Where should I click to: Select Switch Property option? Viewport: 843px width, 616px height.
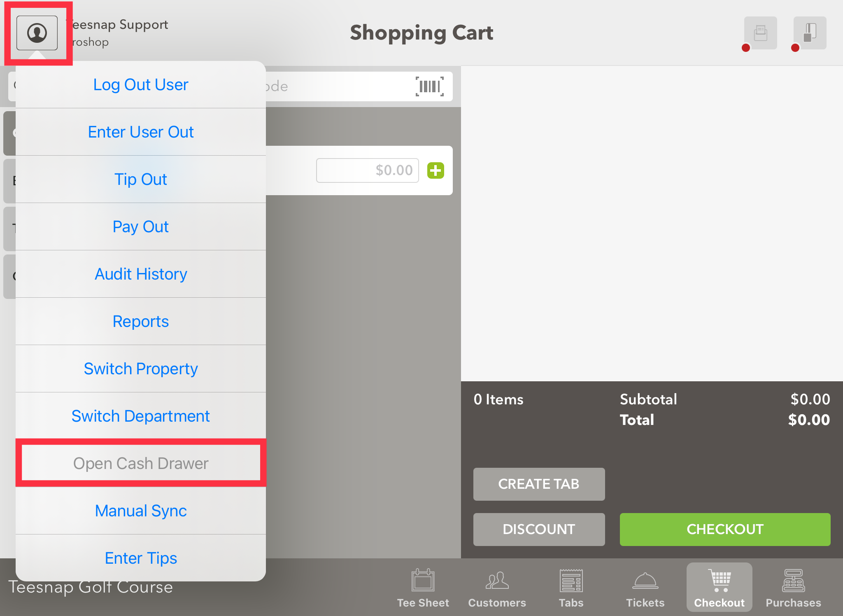point(141,369)
